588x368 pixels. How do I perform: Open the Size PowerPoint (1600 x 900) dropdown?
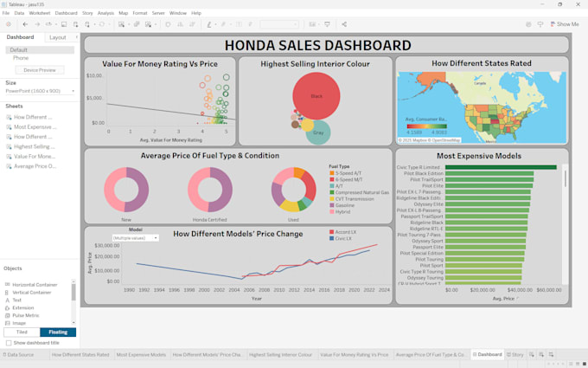[40, 91]
